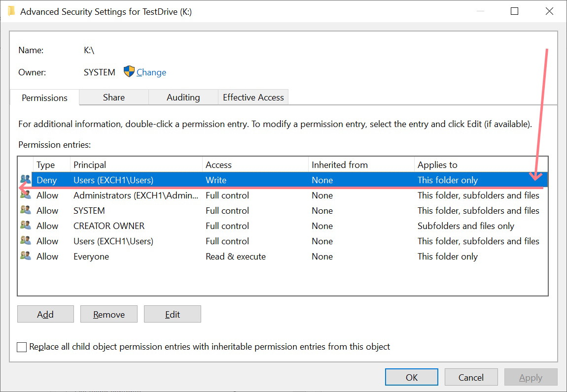Open the Auditing tab
Image resolution: width=567 pixels, height=392 pixels.
pyautogui.click(x=183, y=98)
